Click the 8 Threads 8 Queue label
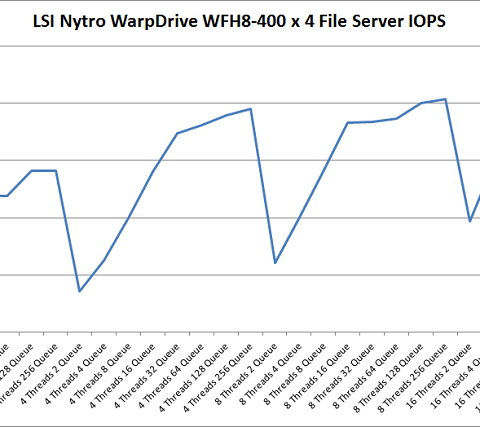The height and width of the screenshot is (427, 480). tap(295, 374)
